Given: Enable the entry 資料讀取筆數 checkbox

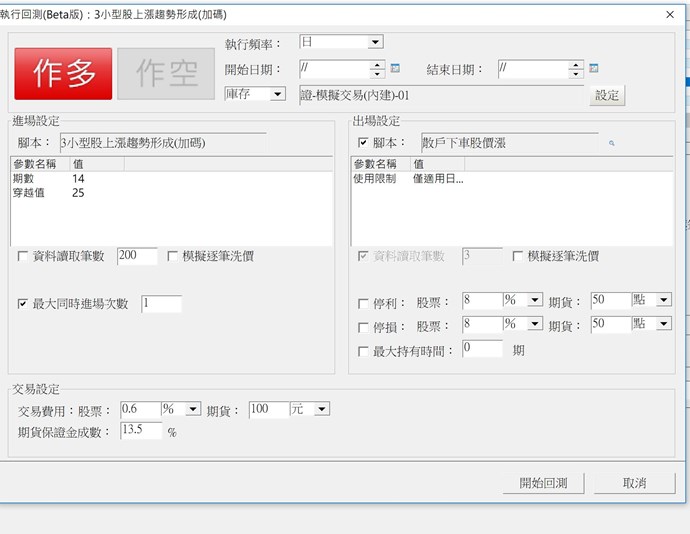Looking at the screenshot, I should click(x=24, y=257).
